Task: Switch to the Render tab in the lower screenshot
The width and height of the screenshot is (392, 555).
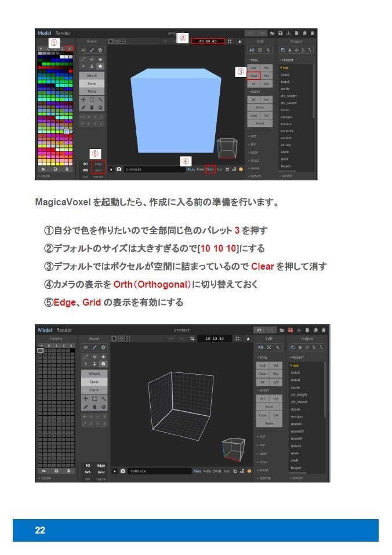Action: [x=64, y=330]
